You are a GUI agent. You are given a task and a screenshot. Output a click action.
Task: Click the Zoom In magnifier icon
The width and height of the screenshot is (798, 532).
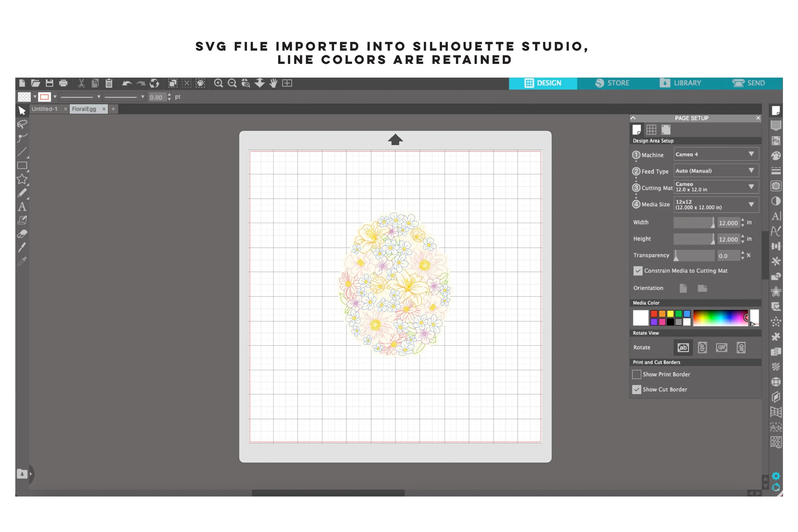(219, 83)
